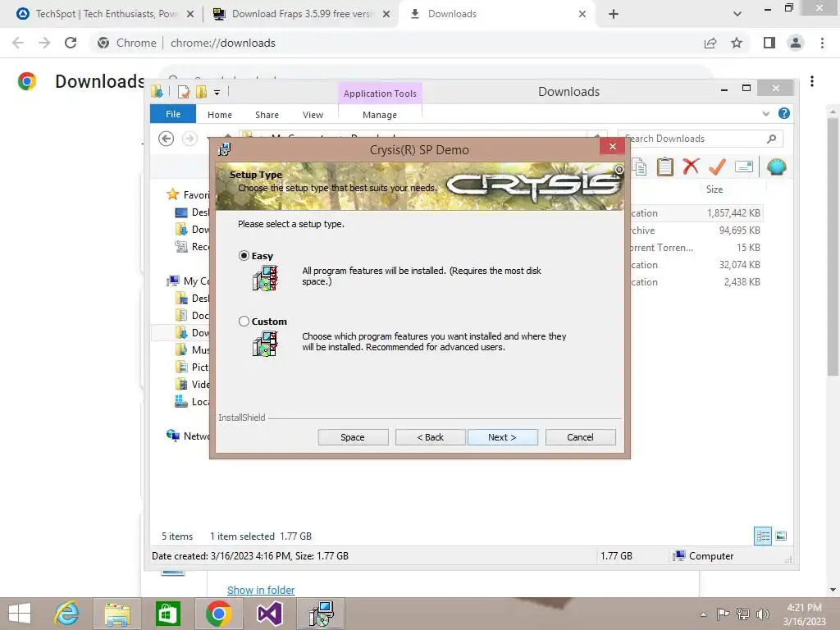Screen dimensions: 840x630
Task: Click the Explorer Forward navigation arrow
Action: tap(189, 139)
